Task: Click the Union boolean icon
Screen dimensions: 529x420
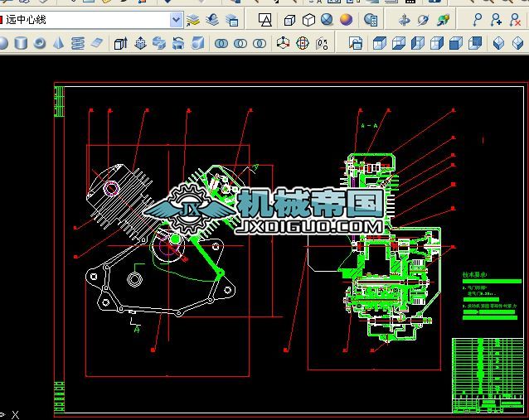Action: (x=221, y=43)
